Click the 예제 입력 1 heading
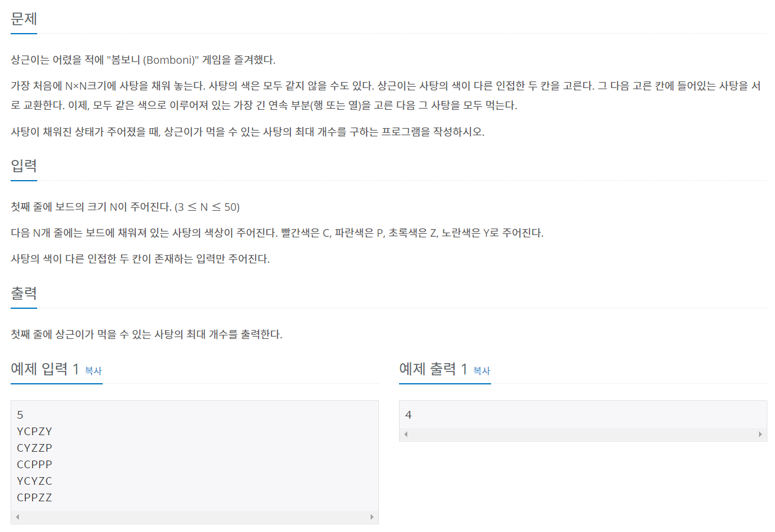 (45, 369)
